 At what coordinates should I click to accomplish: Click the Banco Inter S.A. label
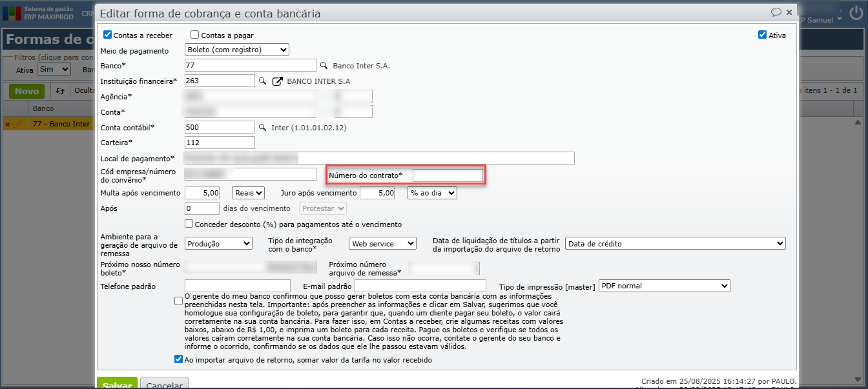(361, 66)
